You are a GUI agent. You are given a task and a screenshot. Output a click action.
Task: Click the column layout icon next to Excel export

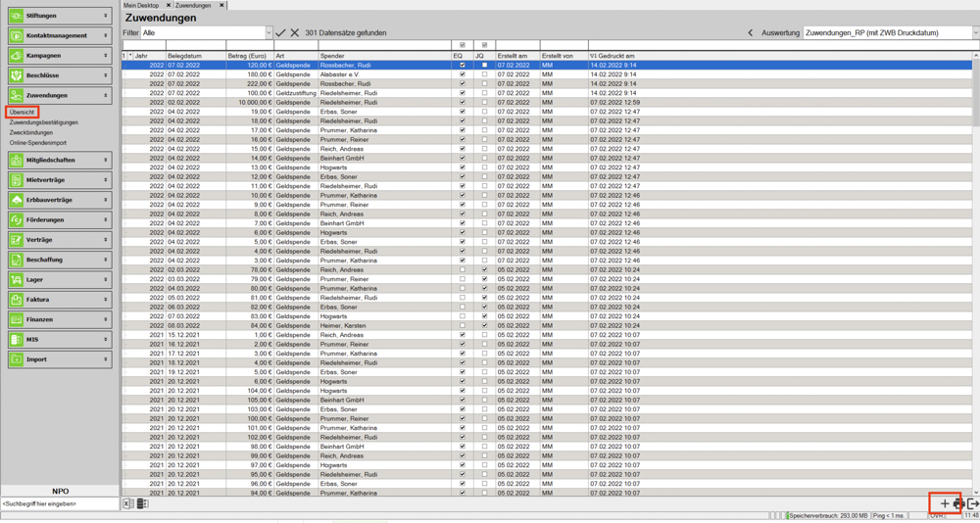point(142,503)
